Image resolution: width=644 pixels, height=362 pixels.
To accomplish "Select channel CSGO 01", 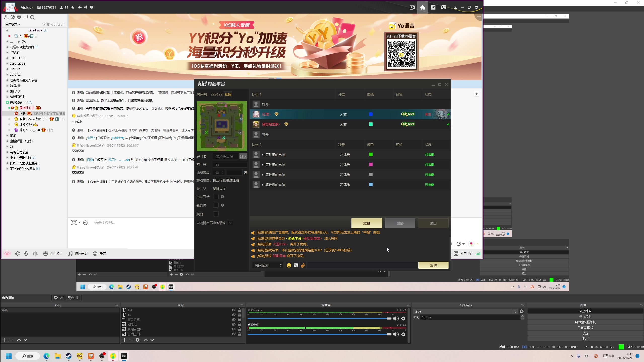I will (15, 69).
